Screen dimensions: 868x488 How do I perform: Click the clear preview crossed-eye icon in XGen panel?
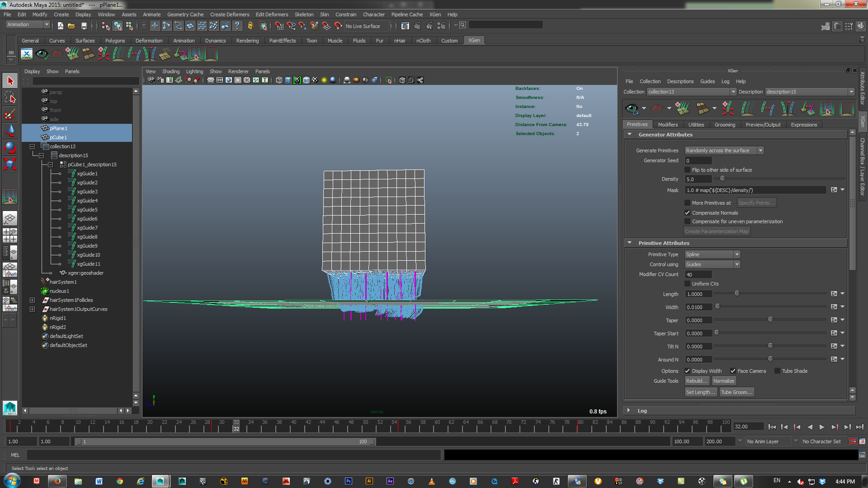[x=657, y=108]
